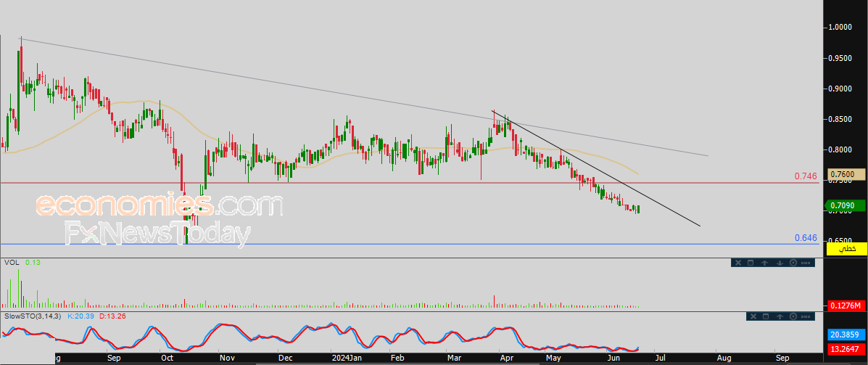This screenshot has width=868, height=365.
Task: Click the Feb time axis label
Action: pos(397,358)
